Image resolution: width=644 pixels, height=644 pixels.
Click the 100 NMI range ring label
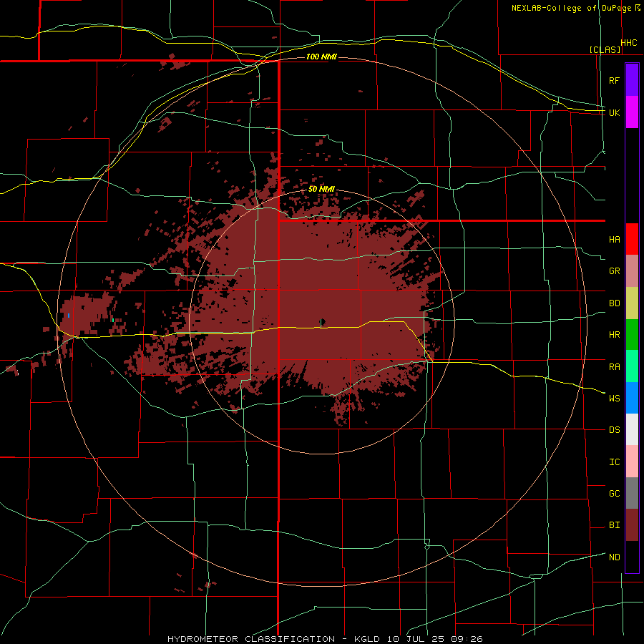click(321, 57)
